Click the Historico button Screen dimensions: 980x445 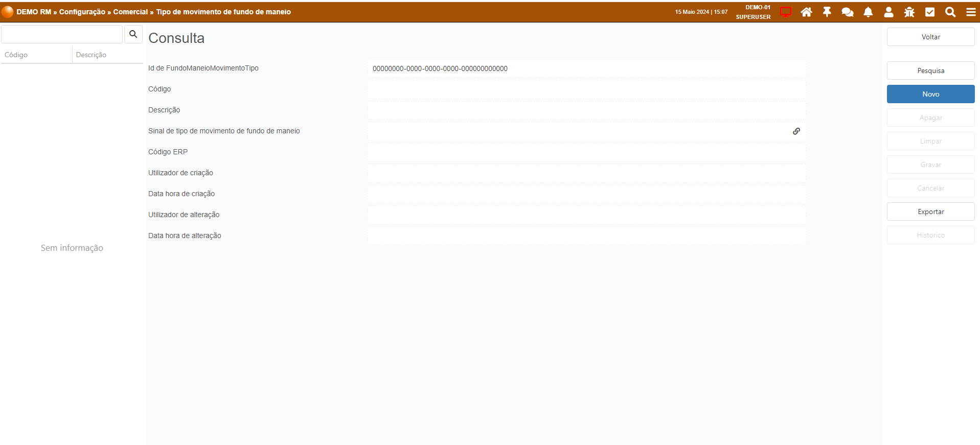pos(930,235)
